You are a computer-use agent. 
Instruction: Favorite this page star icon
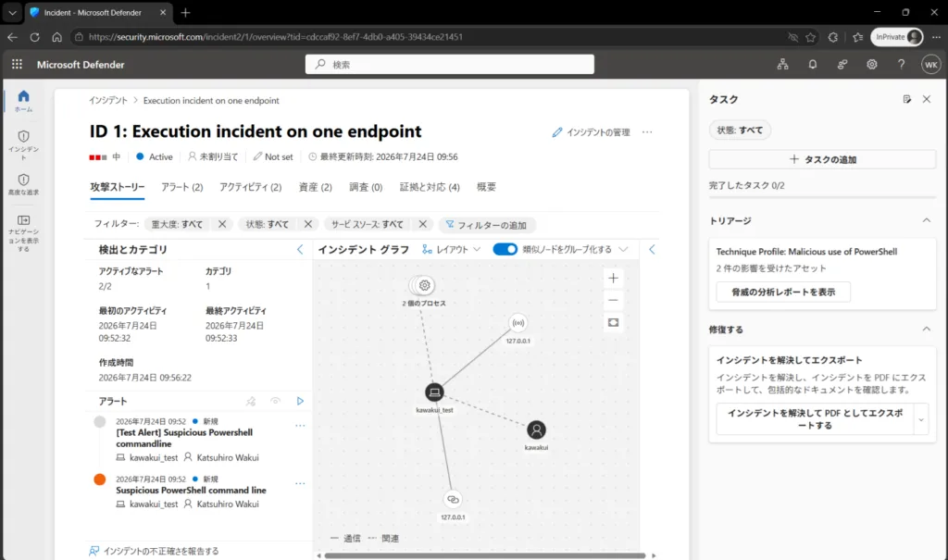coord(810,37)
